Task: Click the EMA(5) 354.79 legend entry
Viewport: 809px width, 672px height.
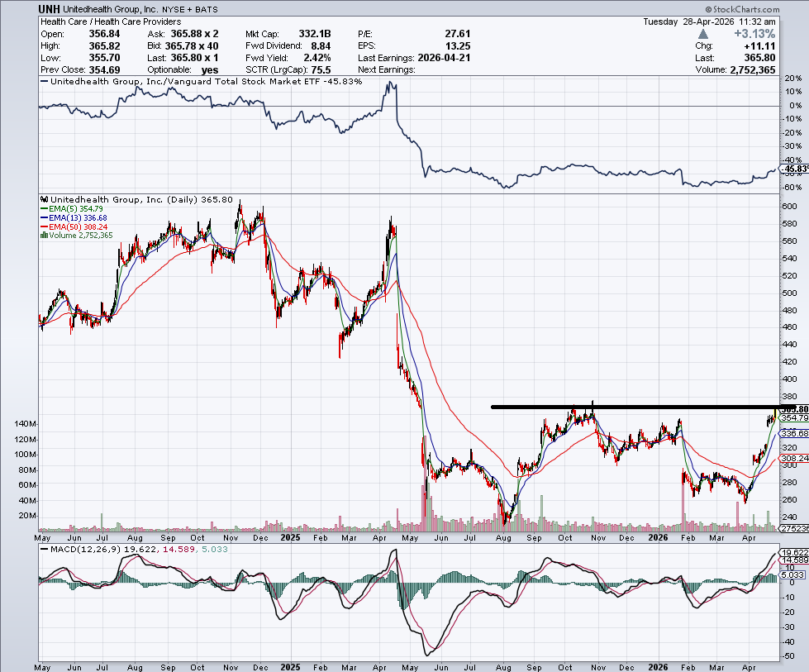Action: tap(72, 209)
